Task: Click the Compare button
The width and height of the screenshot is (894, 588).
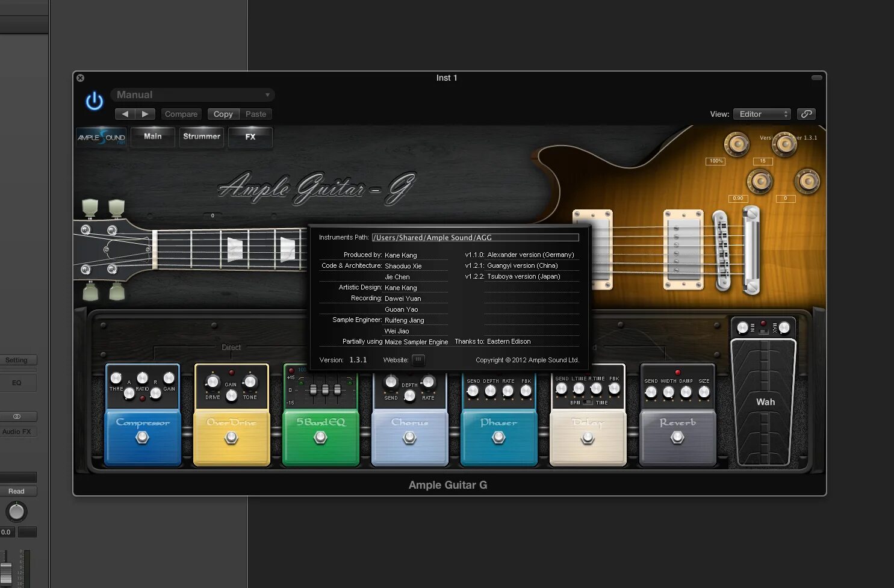Action: coord(181,114)
